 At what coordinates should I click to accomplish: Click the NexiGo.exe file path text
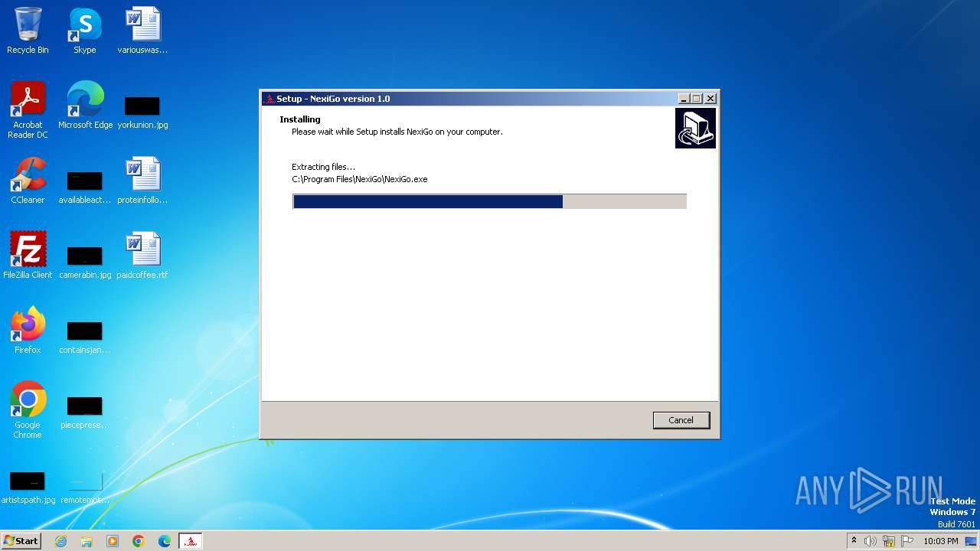coord(360,179)
